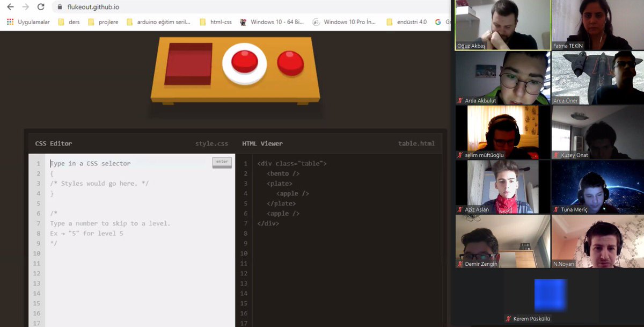Select the table.html tab label

(x=418, y=143)
